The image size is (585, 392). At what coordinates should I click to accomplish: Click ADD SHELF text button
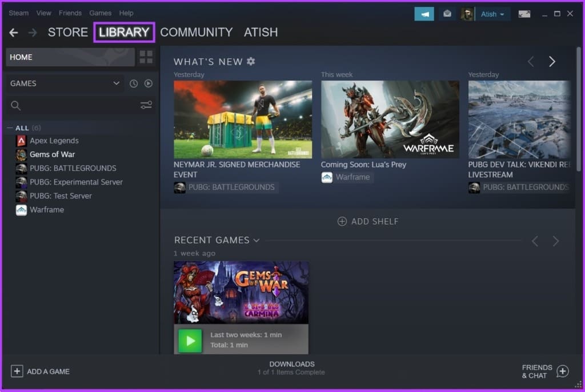(x=375, y=221)
